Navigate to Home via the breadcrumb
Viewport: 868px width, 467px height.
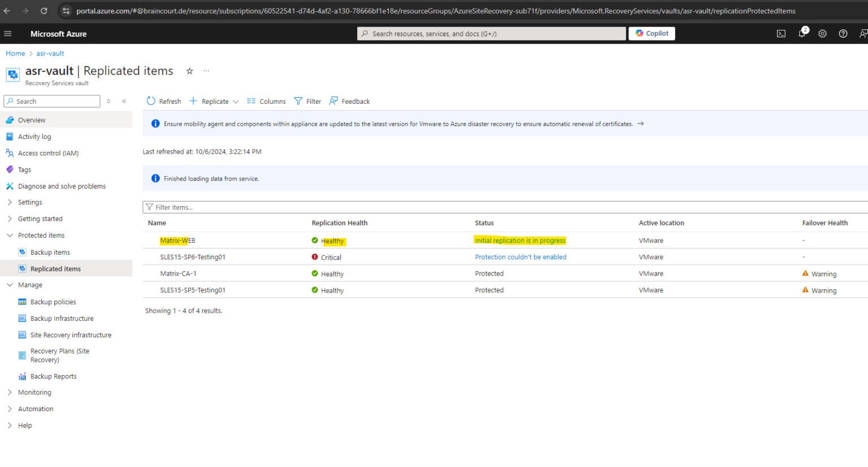(x=15, y=53)
